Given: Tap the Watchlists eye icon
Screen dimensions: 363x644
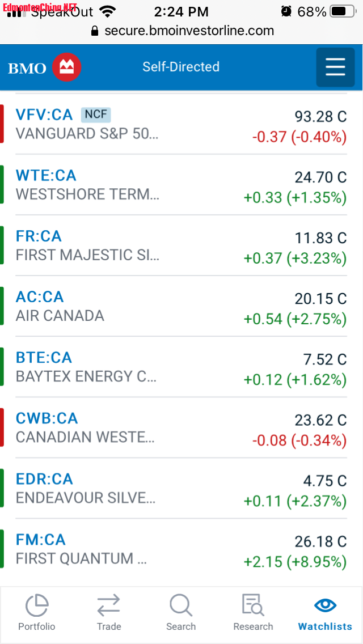Looking at the screenshot, I should tap(325, 605).
